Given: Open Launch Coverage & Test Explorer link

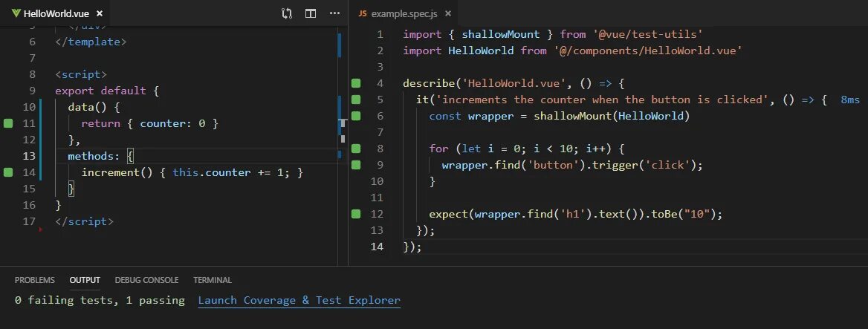Looking at the screenshot, I should 299,300.
